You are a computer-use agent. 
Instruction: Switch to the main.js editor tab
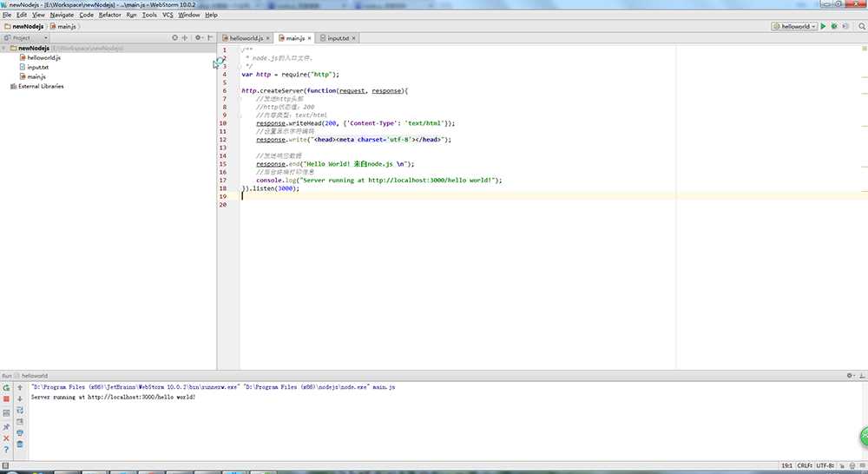pos(295,38)
